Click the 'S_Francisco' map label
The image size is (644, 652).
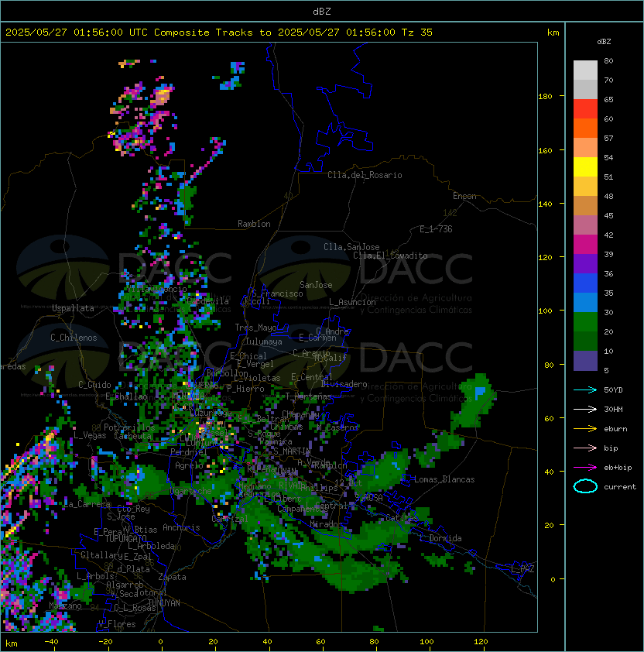[277, 293]
